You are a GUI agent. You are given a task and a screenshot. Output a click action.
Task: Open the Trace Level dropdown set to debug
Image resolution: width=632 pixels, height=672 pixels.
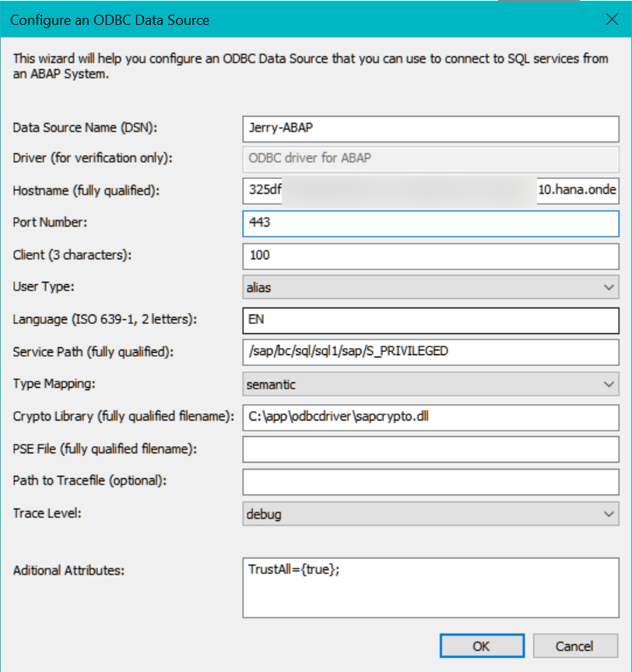click(430, 514)
